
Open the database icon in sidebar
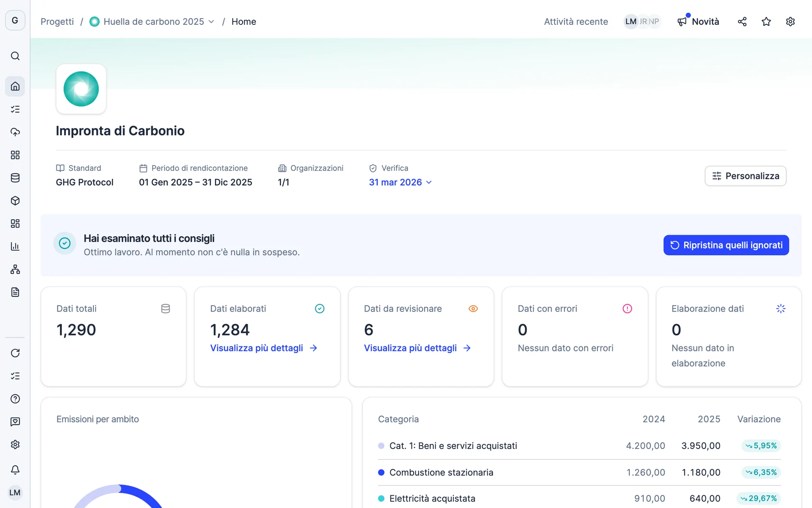[15, 178]
